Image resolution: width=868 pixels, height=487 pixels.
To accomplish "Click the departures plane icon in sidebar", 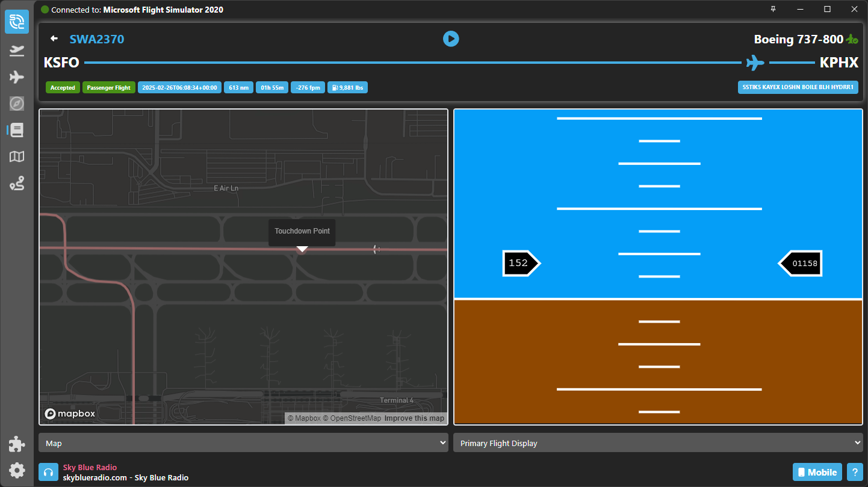I will click(17, 50).
